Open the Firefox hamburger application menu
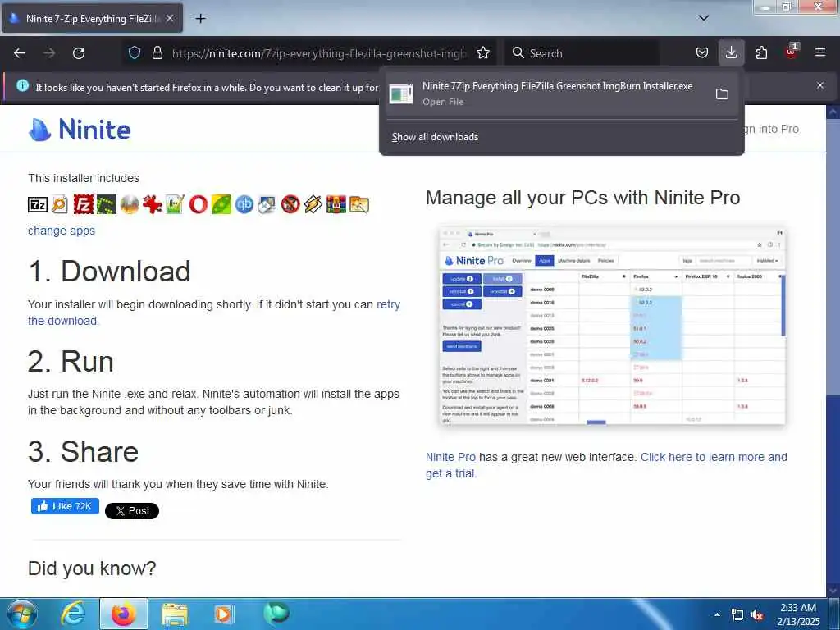The image size is (840, 630). (x=820, y=53)
